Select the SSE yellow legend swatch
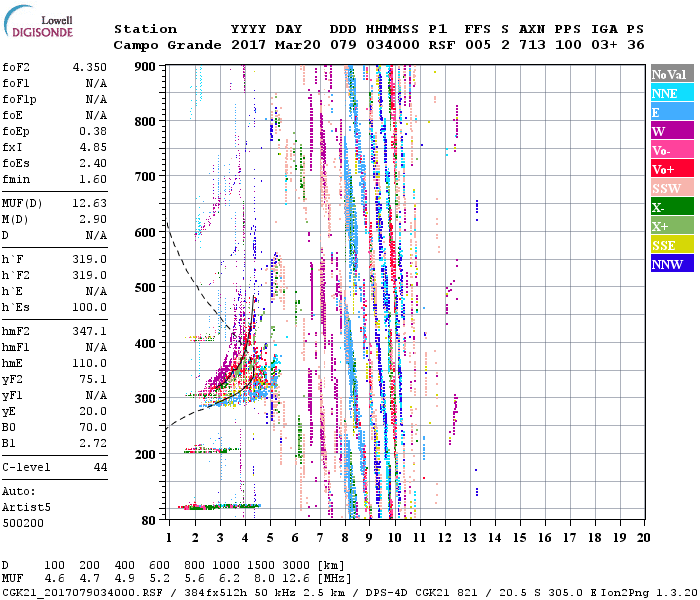 pyautogui.click(x=672, y=245)
